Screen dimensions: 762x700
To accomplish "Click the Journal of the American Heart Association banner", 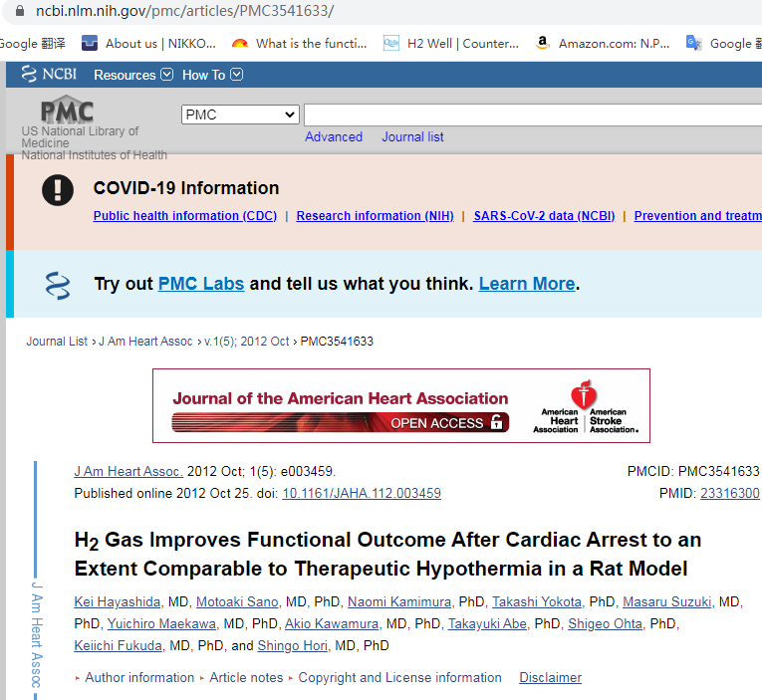I will (401, 405).
